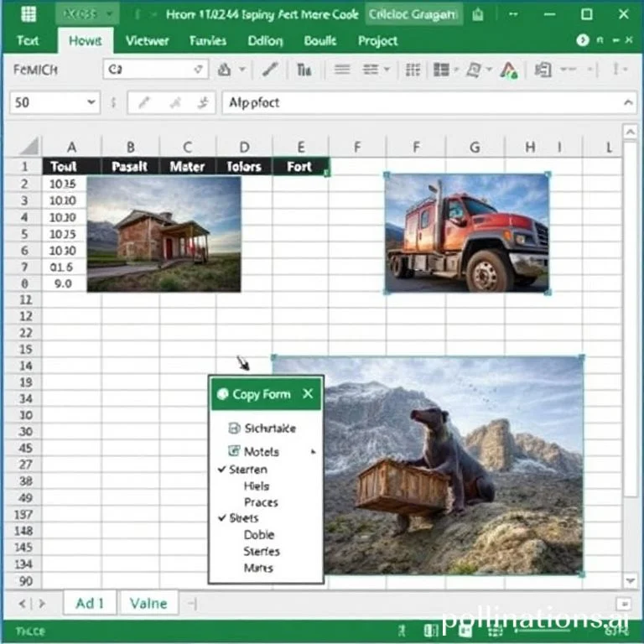Open the name box dropdown showing 50
Image resolution: width=644 pixels, height=644 pixels.
tap(91, 102)
